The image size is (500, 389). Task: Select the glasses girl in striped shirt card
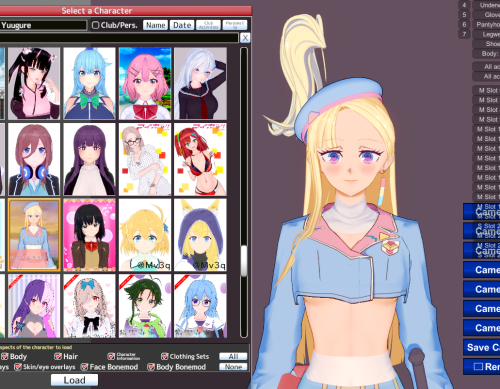[x=145, y=159]
